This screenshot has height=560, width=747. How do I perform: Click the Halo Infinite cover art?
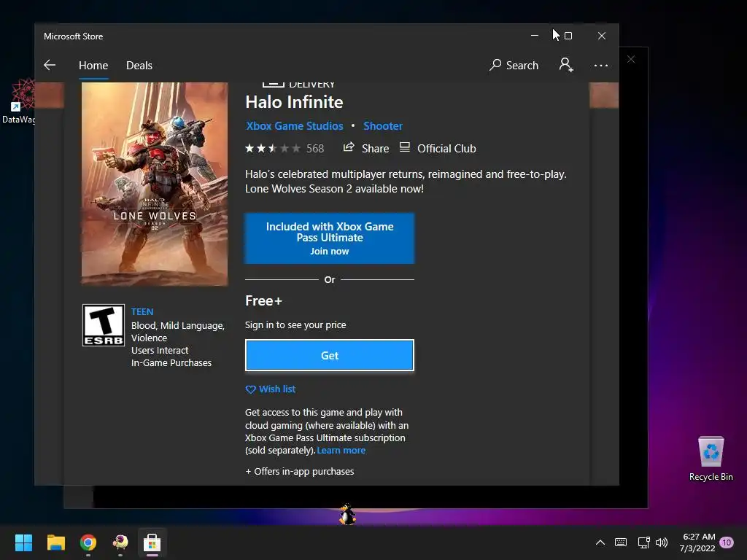pyautogui.click(x=155, y=184)
